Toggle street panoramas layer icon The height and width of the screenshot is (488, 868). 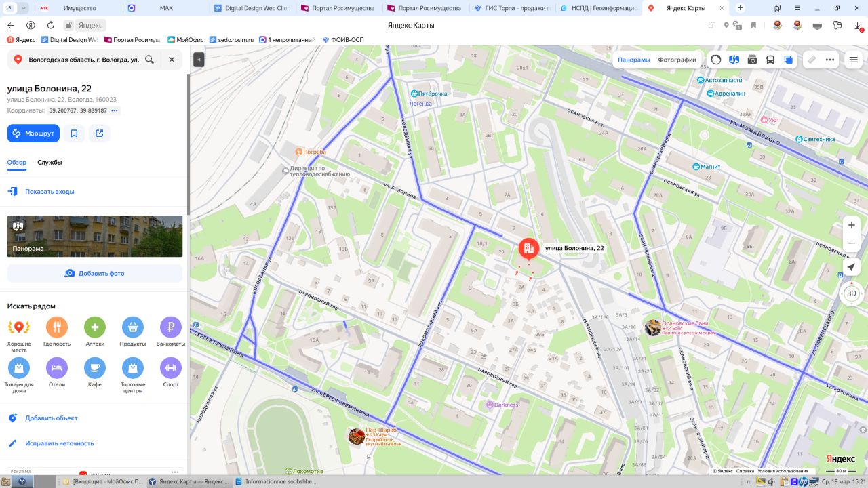click(x=734, y=60)
